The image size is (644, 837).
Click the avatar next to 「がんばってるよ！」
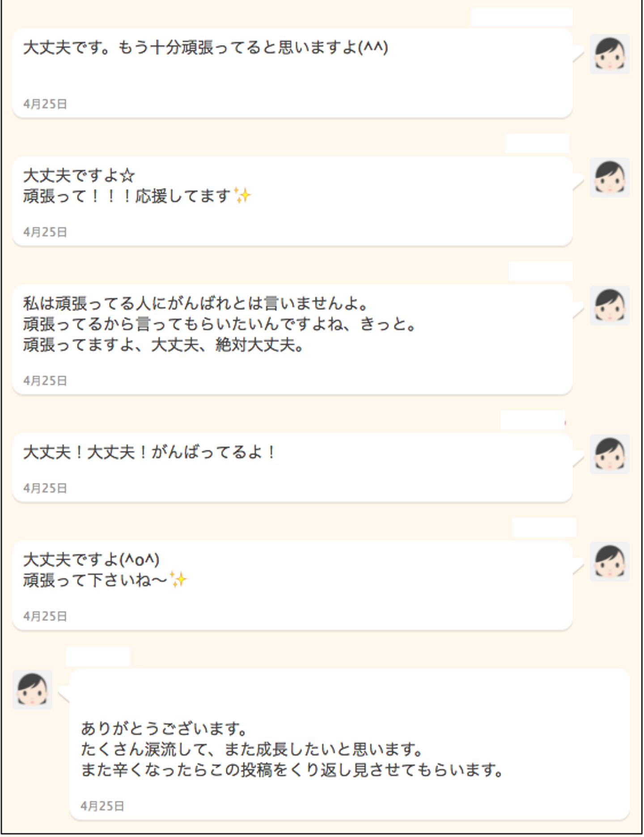(610, 454)
